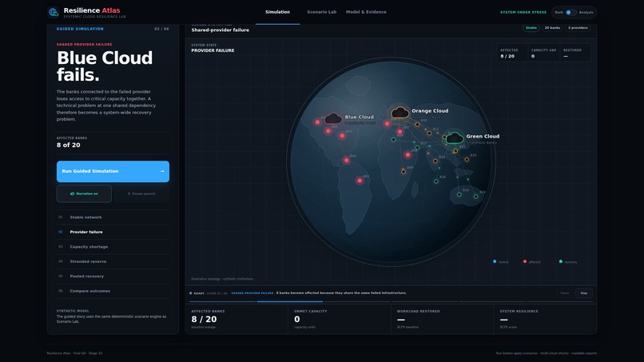Viewport: 644px width, 362px height.
Task: Open step 06 Compare outcomes
Action: click(113, 291)
